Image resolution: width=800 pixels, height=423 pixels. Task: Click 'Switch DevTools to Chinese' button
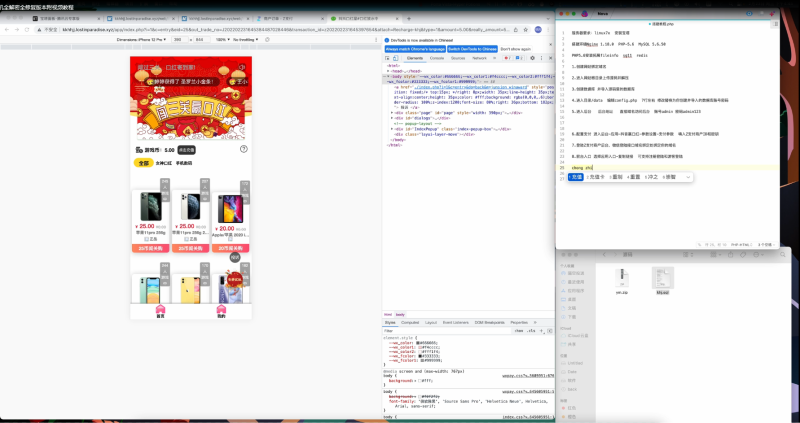(x=472, y=49)
